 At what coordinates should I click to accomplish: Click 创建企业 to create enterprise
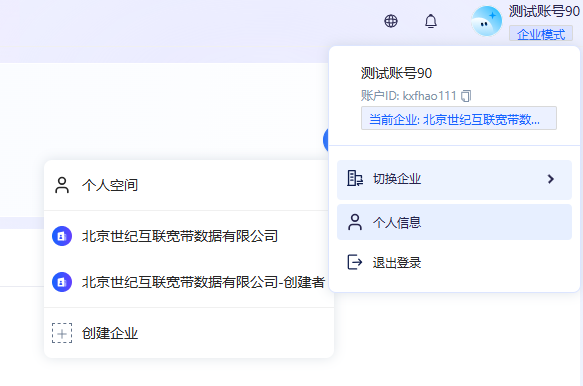point(189,333)
